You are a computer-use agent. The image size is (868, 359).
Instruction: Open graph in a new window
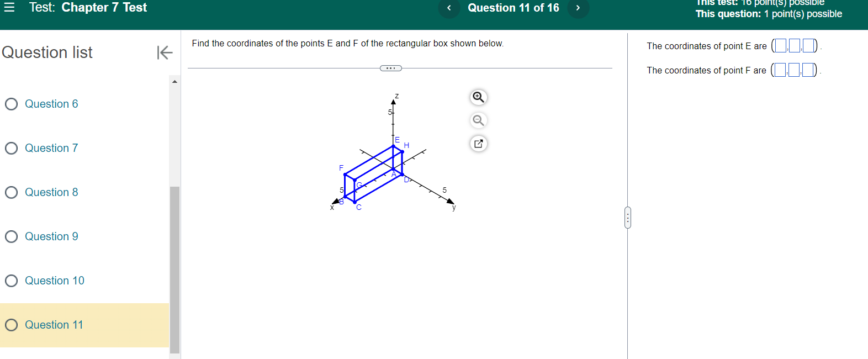pos(478,144)
